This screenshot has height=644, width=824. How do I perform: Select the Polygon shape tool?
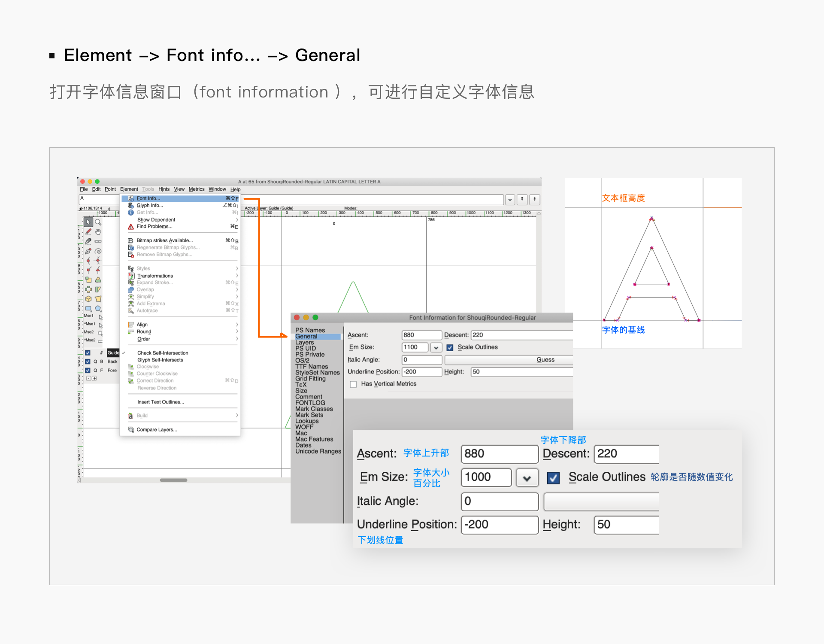point(98,308)
